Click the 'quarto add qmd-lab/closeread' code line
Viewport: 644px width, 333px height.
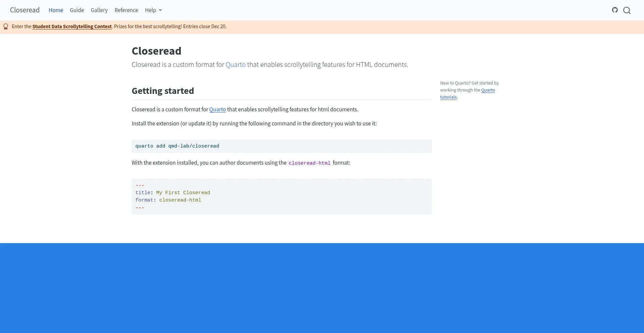pos(177,146)
